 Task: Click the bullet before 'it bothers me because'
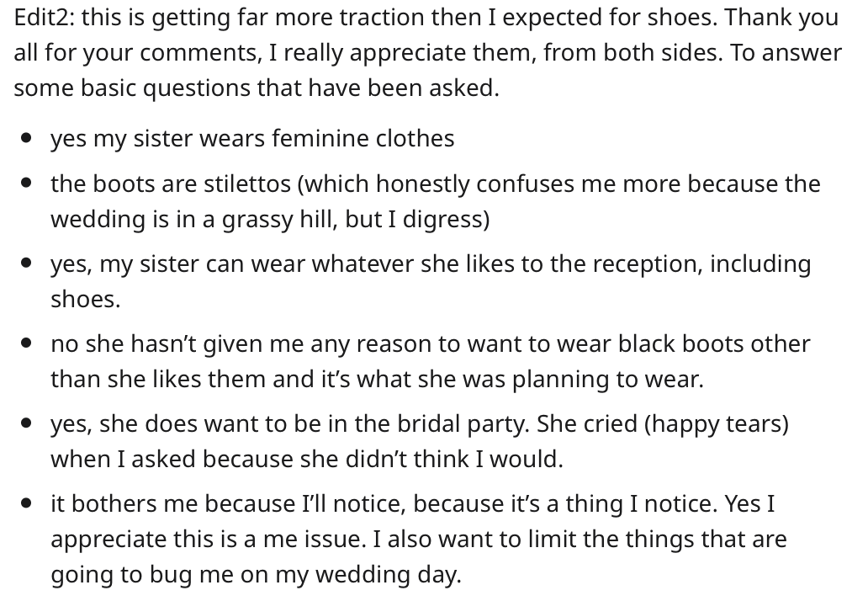tap(26, 503)
